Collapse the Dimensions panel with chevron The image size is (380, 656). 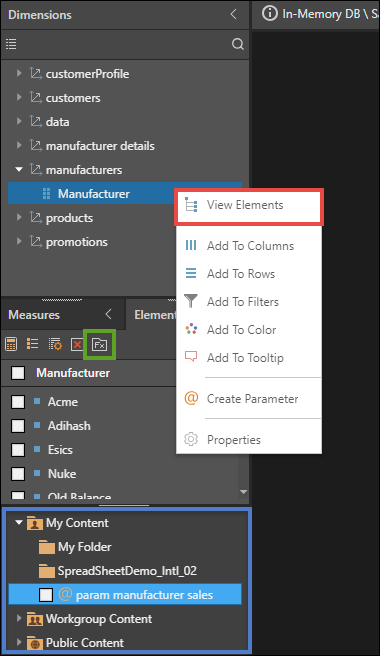tap(234, 14)
